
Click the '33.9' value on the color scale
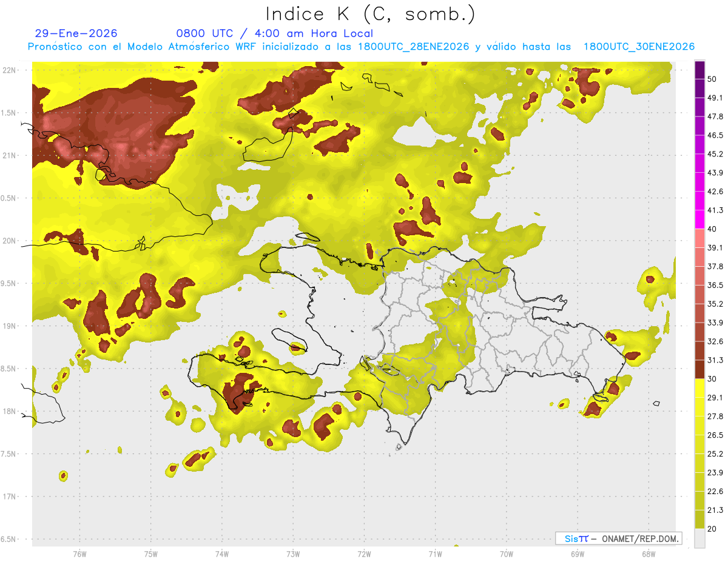coord(715,323)
